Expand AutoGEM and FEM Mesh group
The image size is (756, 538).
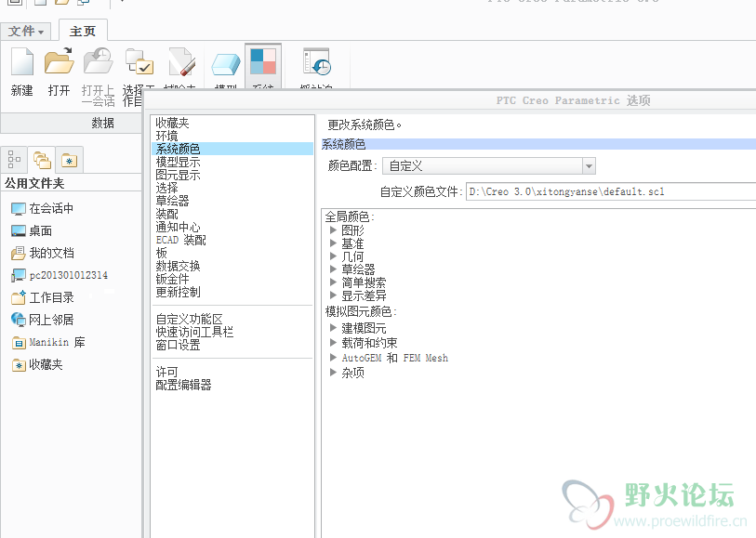point(333,358)
